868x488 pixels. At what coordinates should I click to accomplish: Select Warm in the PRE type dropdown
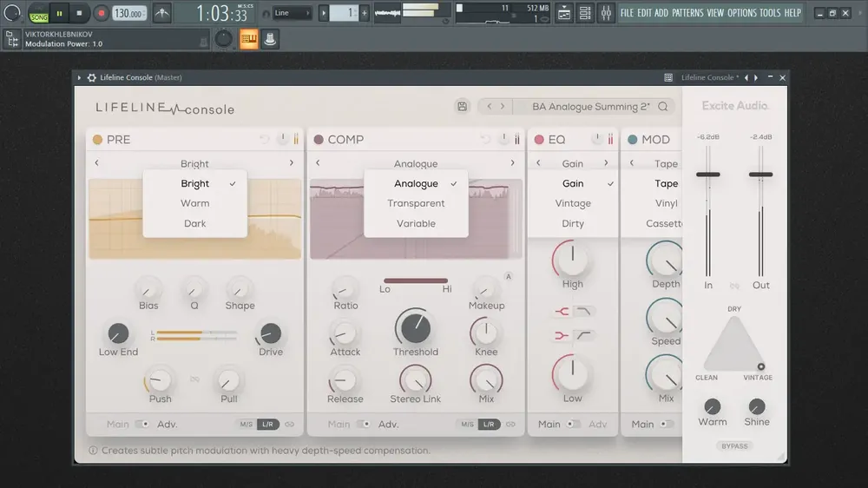(194, 203)
